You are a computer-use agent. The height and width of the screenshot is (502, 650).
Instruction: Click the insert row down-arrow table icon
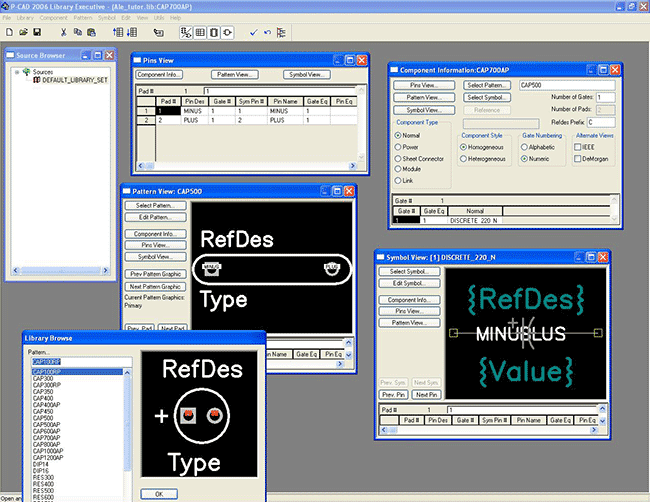click(x=132, y=32)
